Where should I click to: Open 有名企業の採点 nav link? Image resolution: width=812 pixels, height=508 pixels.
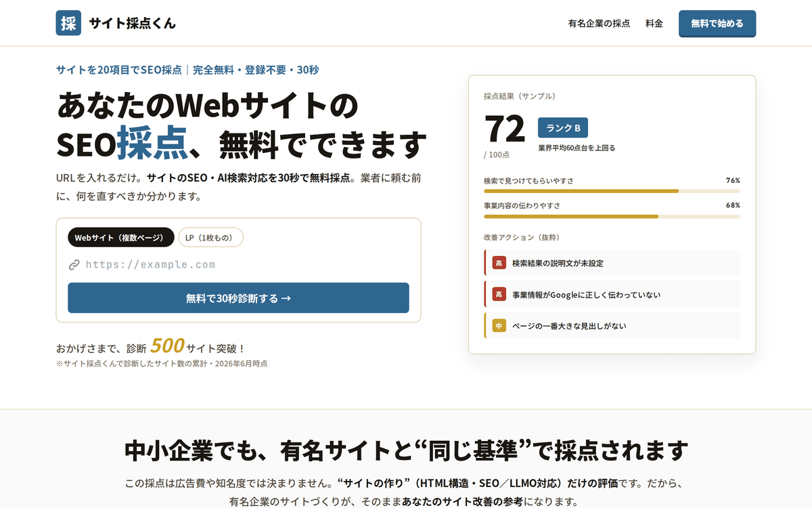[x=599, y=23]
